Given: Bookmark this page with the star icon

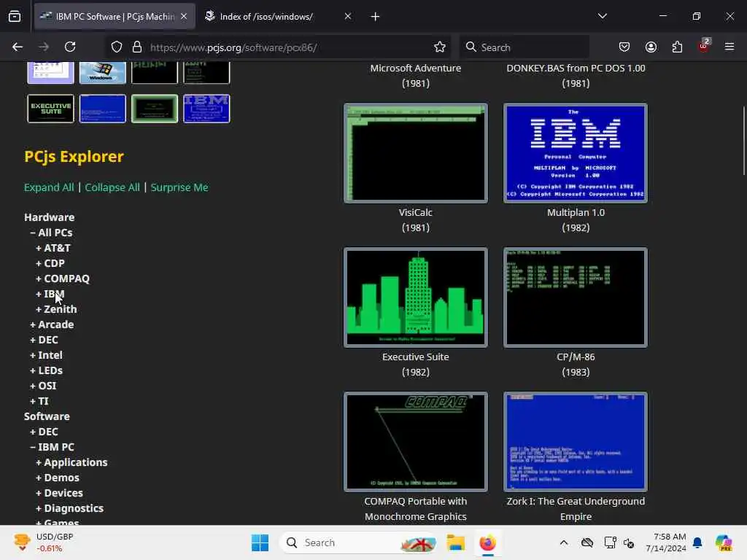Looking at the screenshot, I should click(440, 47).
